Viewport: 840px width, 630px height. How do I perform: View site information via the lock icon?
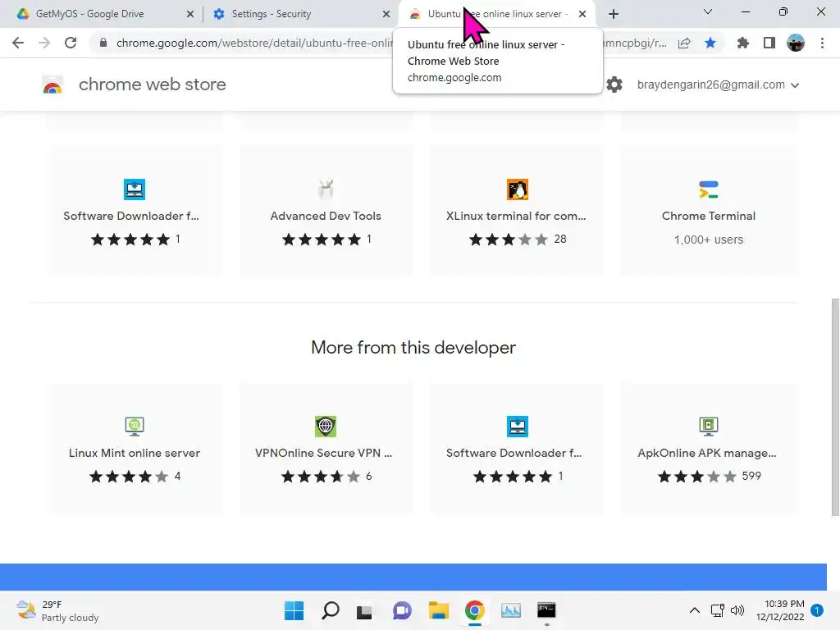(103, 43)
